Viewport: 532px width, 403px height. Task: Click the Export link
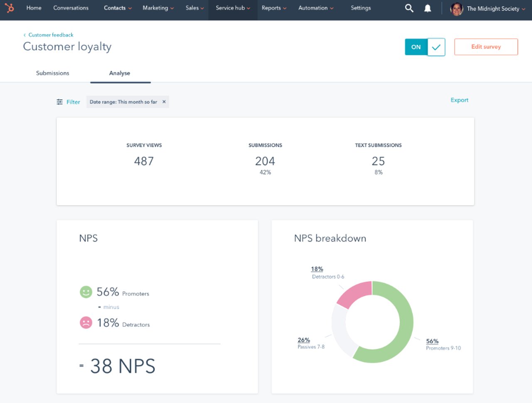[459, 100]
